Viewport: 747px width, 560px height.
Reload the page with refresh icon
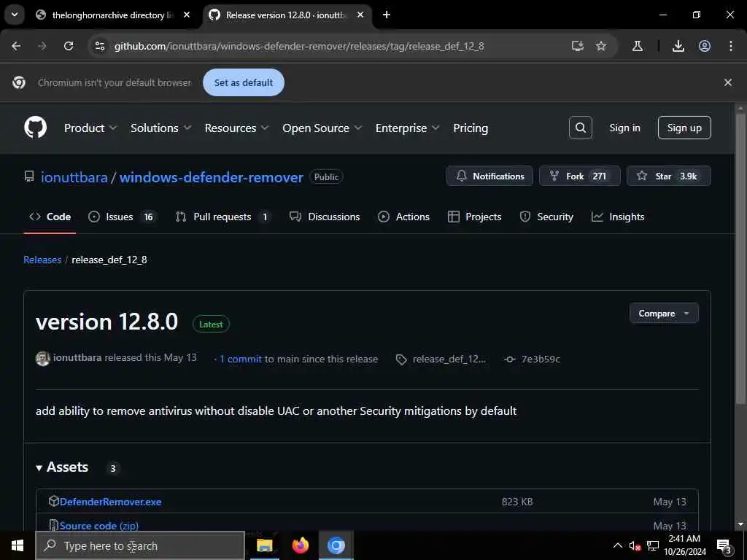(x=69, y=46)
